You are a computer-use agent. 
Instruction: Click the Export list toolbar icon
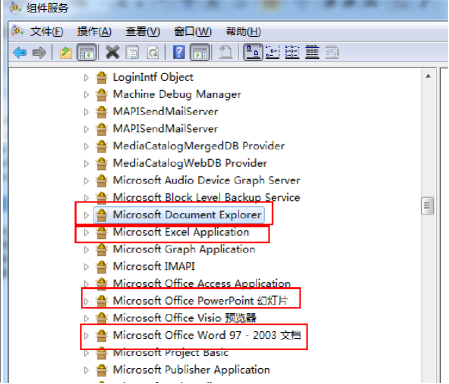226,53
